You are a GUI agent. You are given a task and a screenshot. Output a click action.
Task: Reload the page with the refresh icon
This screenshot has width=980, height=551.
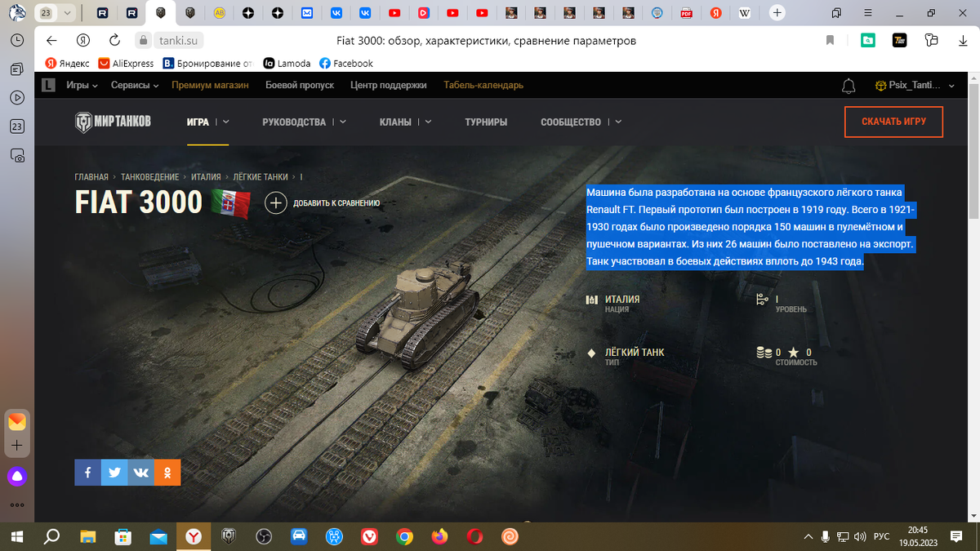click(x=115, y=41)
